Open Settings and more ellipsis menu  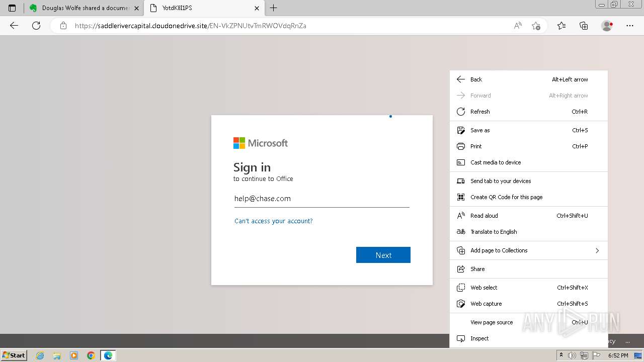[630, 26]
